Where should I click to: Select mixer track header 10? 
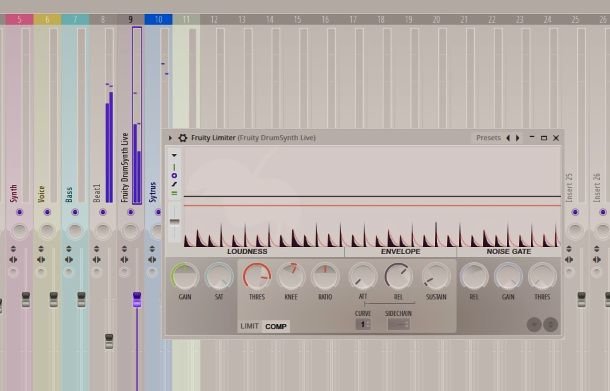158,19
